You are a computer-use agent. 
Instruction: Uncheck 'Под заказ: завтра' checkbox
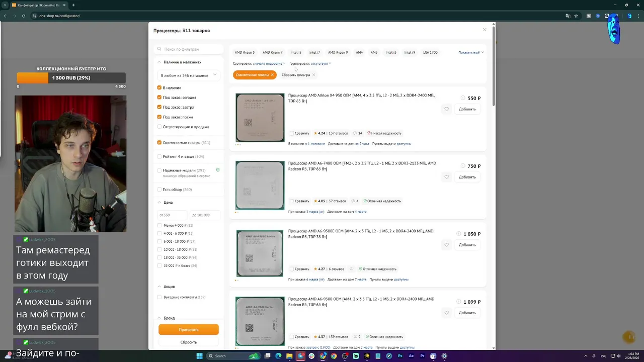coord(159,107)
